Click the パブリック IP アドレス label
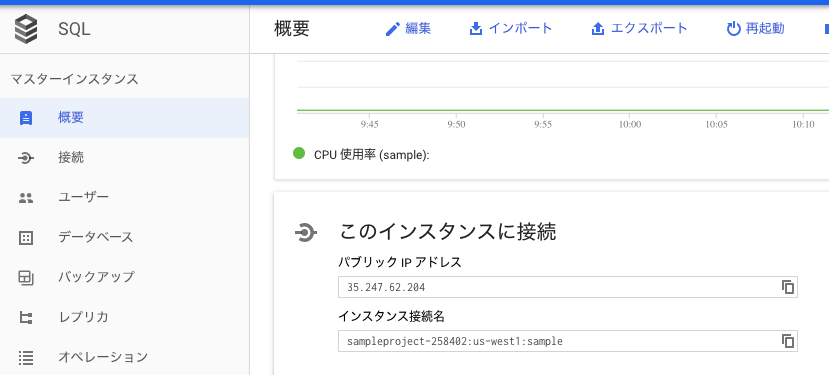Viewport: 829px width, 375px height. (400, 262)
